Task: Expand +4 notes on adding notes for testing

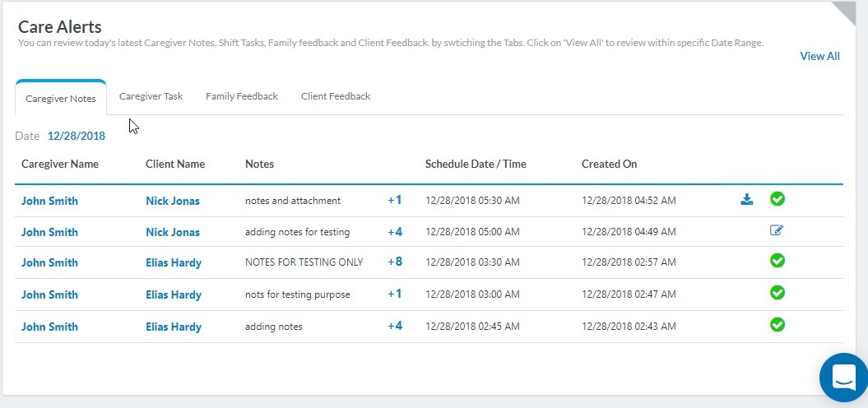Action: click(395, 232)
